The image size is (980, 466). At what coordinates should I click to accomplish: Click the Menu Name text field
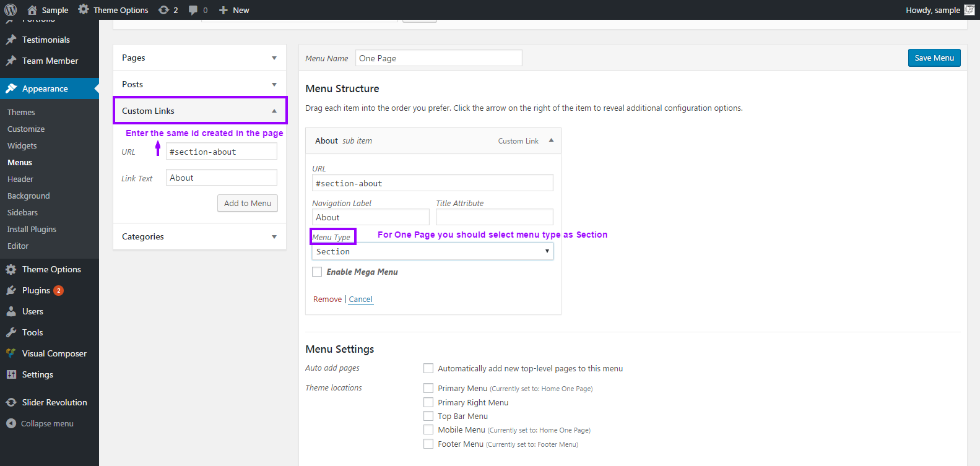pyautogui.click(x=438, y=58)
